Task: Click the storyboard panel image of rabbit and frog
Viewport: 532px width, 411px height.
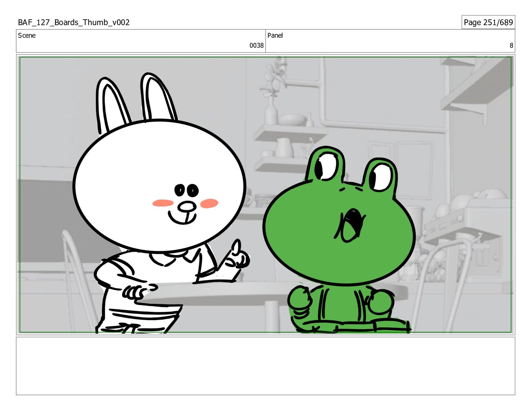Action: pos(266,195)
